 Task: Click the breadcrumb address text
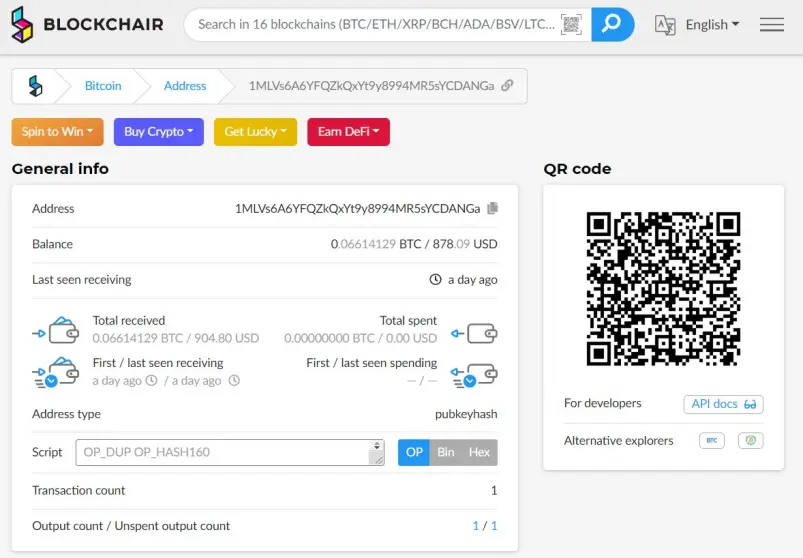(x=371, y=85)
